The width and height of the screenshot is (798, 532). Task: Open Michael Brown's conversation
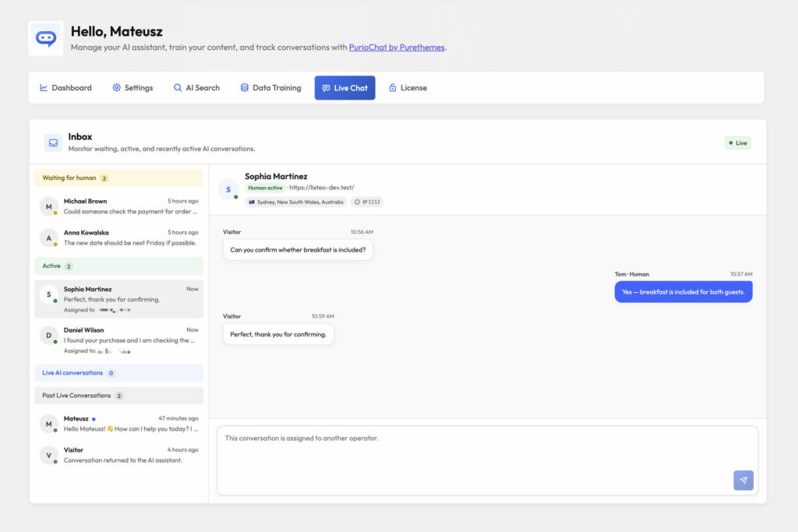coord(118,206)
